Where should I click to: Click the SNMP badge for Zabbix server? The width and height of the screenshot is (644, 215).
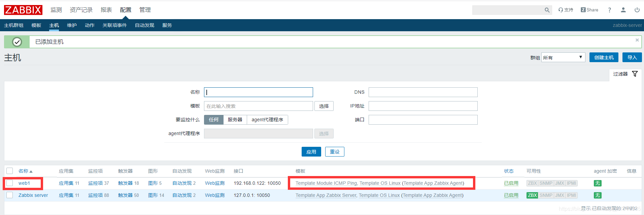click(x=546, y=195)
